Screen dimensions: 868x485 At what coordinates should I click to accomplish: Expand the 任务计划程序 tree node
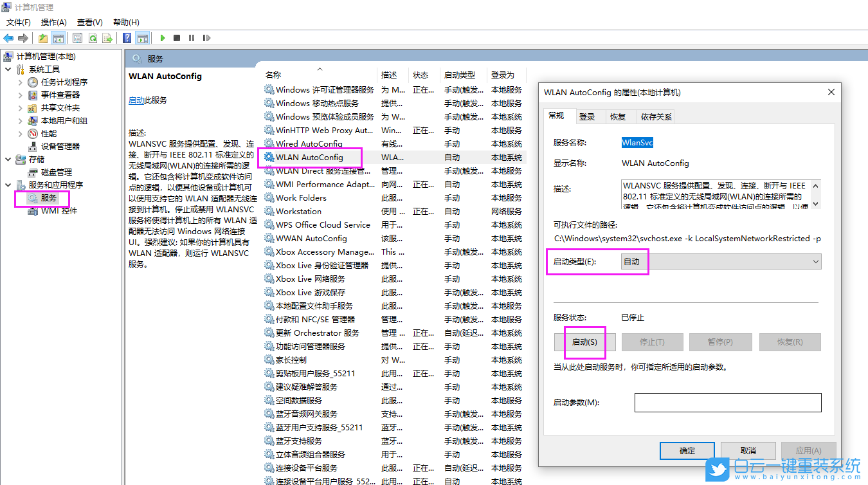point(20,82)
